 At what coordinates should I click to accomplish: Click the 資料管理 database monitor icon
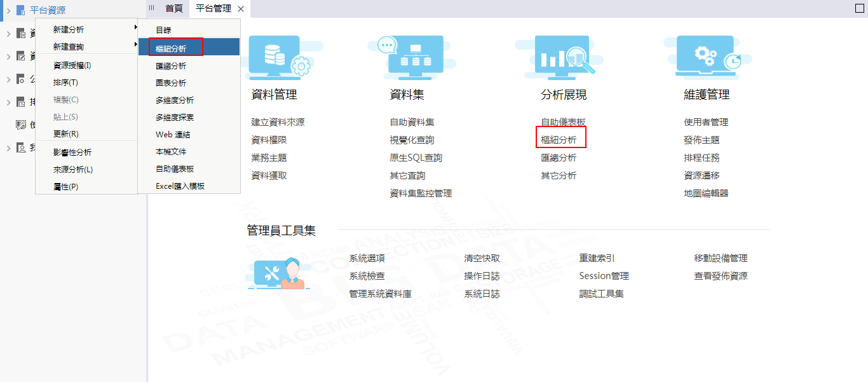coord(277,57)
